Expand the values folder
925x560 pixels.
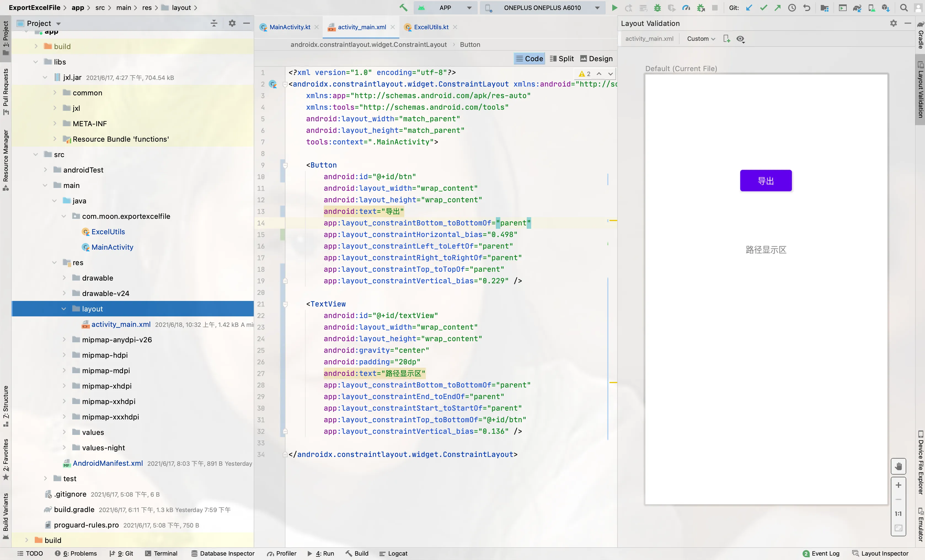pos(64,432)
